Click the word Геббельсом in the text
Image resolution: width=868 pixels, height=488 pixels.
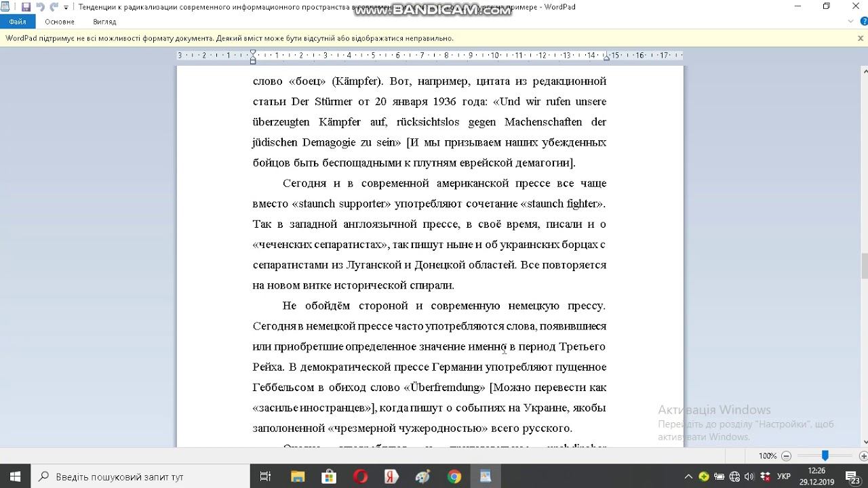tap(284, 388)
